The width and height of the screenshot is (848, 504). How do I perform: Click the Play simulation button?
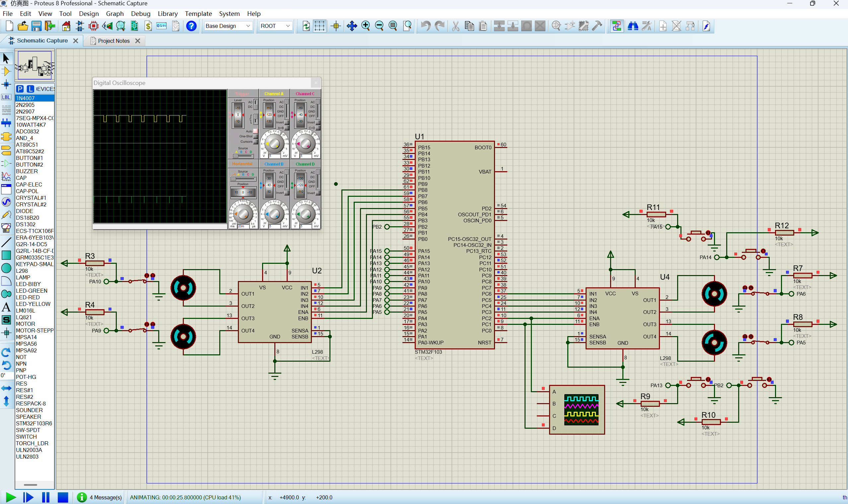coord(11,498)
